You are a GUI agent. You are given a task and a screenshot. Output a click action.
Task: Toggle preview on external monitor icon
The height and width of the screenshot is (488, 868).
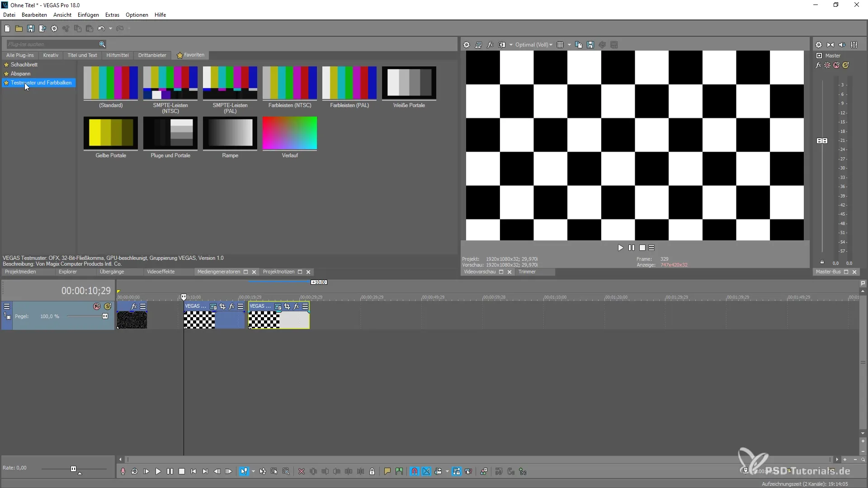pos(478,45)
